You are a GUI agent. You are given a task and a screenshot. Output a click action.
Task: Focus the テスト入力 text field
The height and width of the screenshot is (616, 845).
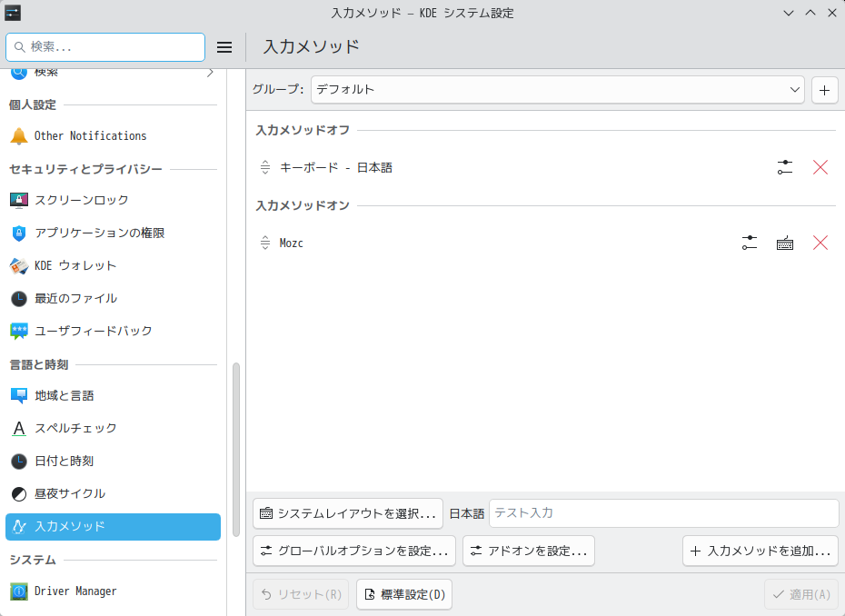[664, 513]
